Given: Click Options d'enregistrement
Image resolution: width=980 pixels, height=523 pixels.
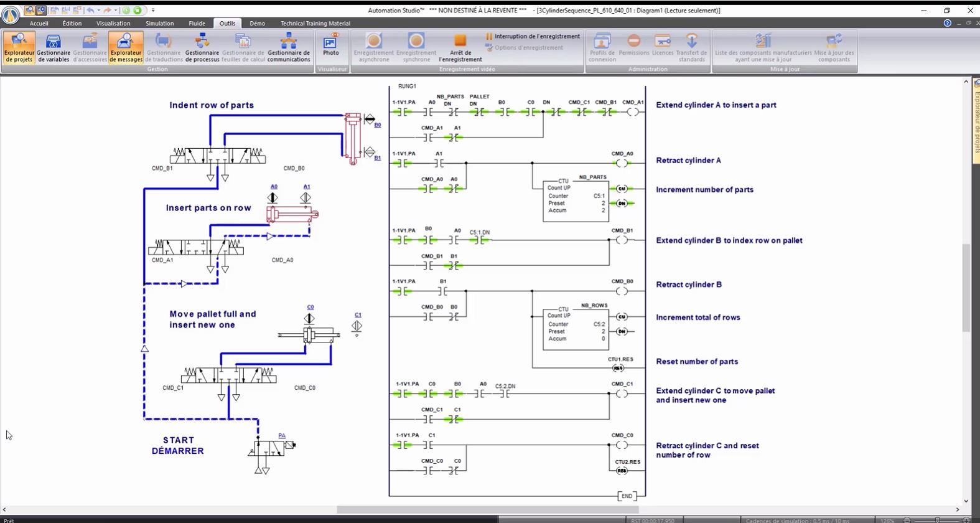Looking at the screenshot, I should pyautogui.click(x=524, y=47).
